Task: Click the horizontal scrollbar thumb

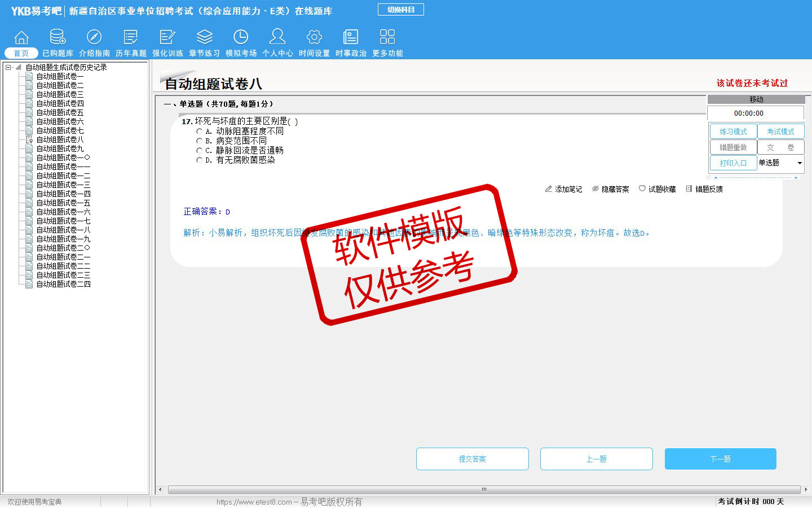Action: coord(483,489)
